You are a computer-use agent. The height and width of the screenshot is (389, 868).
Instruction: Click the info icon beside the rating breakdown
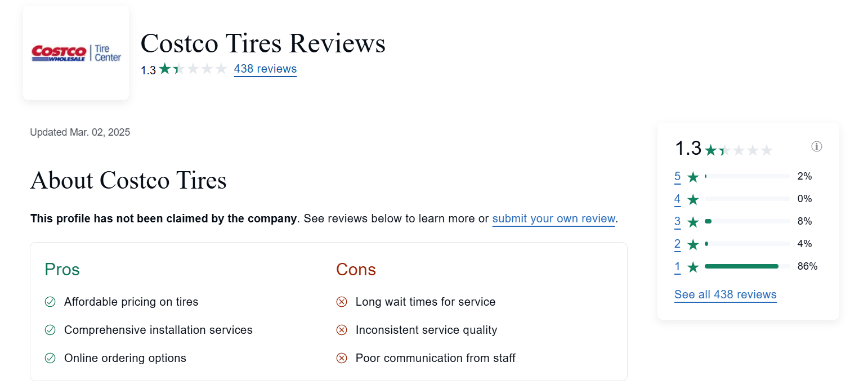[x=817, y=146]
